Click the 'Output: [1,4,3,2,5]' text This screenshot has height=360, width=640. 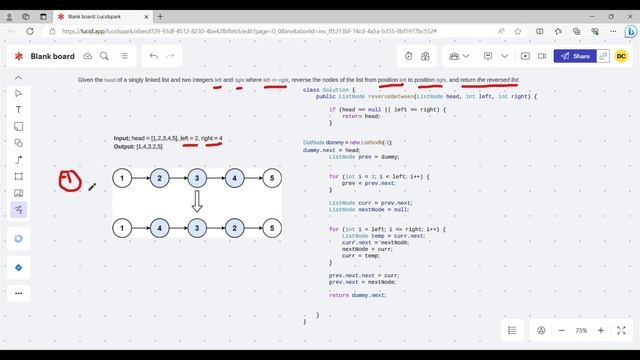coord(138,147)
